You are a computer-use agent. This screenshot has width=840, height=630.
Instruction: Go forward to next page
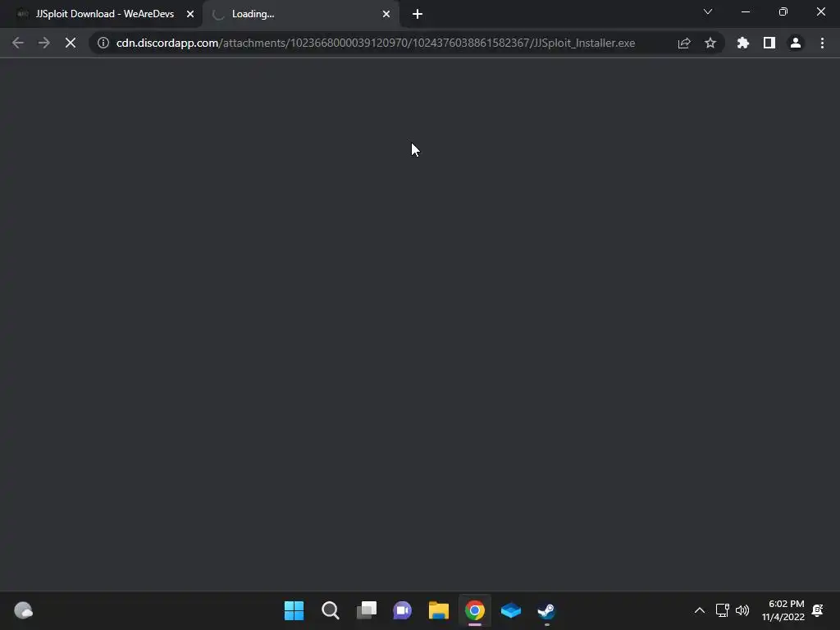(44, 43)
